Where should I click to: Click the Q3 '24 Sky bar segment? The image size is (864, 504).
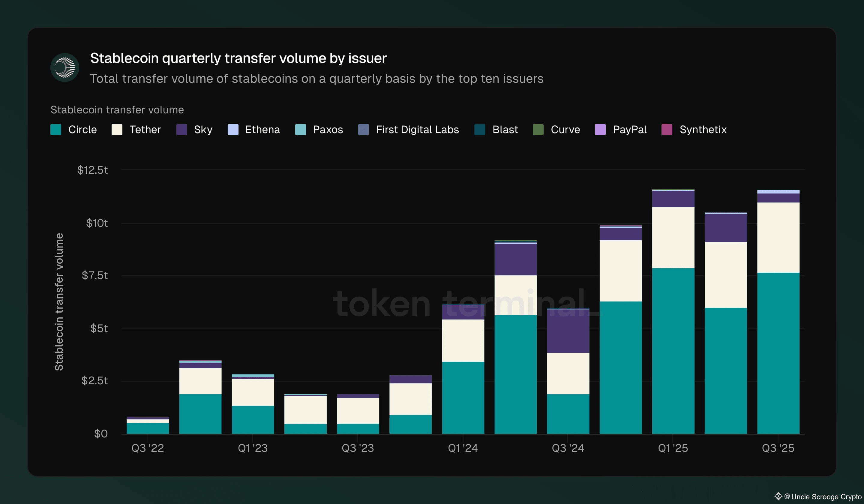pos(568,331)
